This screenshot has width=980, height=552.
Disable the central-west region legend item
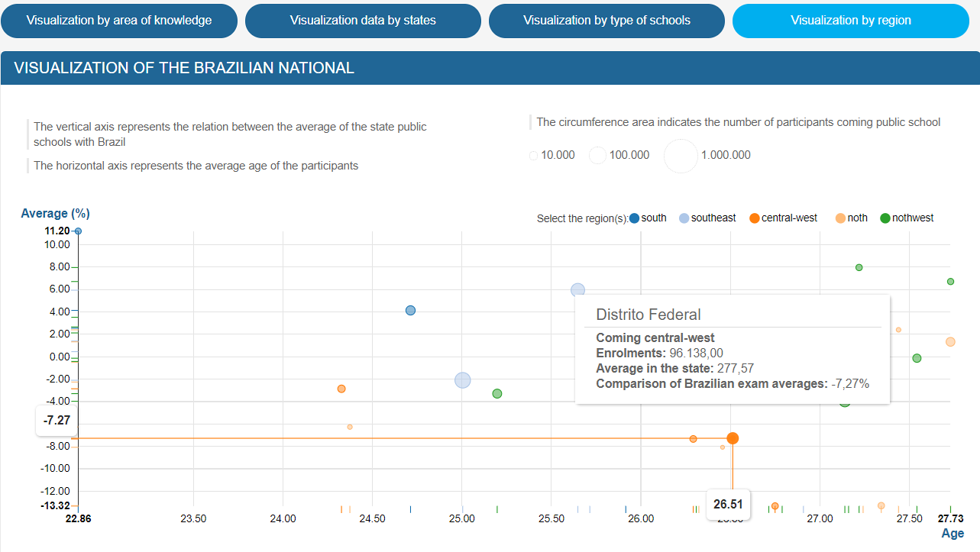(755, 218)
